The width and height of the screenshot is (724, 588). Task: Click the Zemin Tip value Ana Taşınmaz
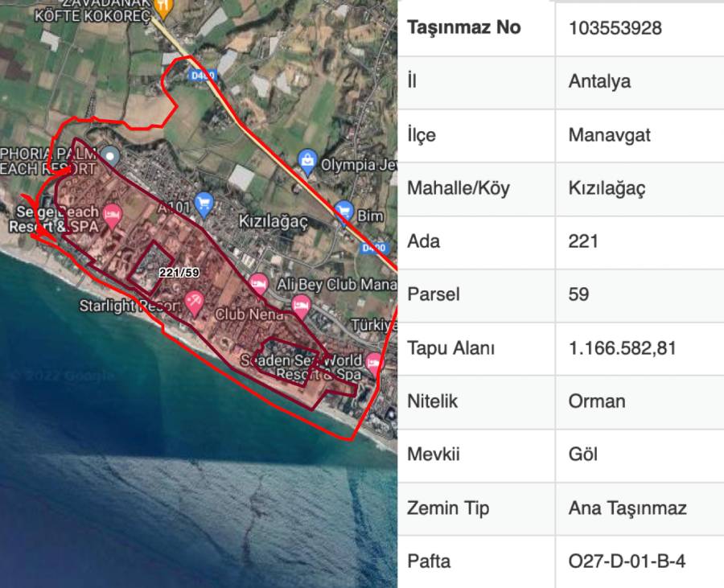[x=627, y=508]
